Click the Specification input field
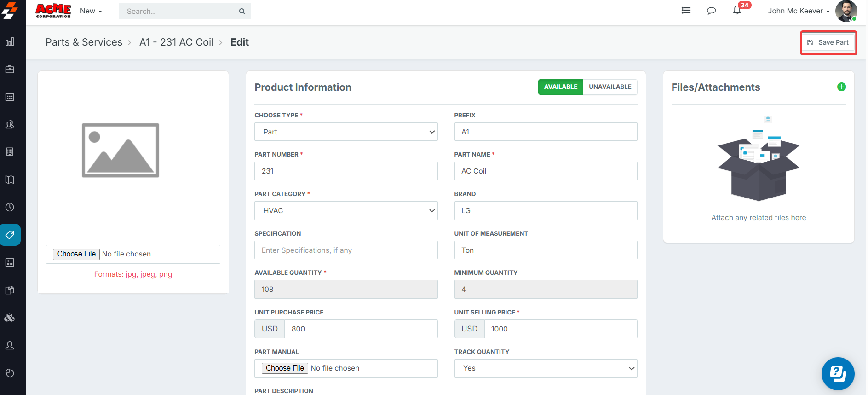The height and width of the screenshot is (395, 868). tap(346, 250)
